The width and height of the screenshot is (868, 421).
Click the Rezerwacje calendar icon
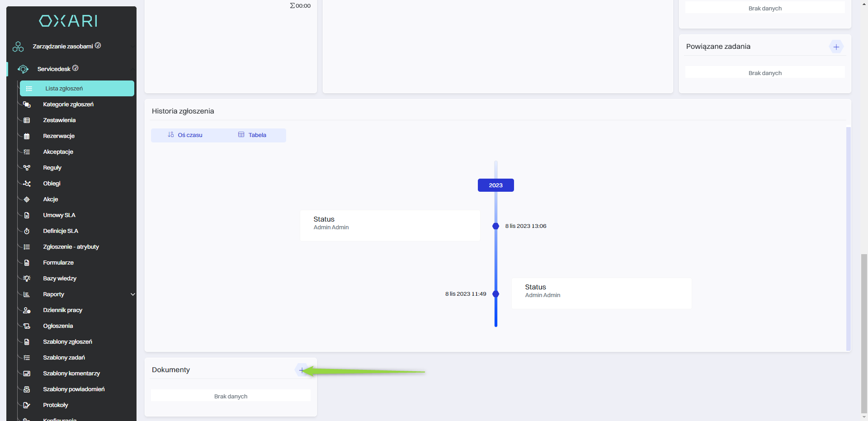tap(27, 136)
